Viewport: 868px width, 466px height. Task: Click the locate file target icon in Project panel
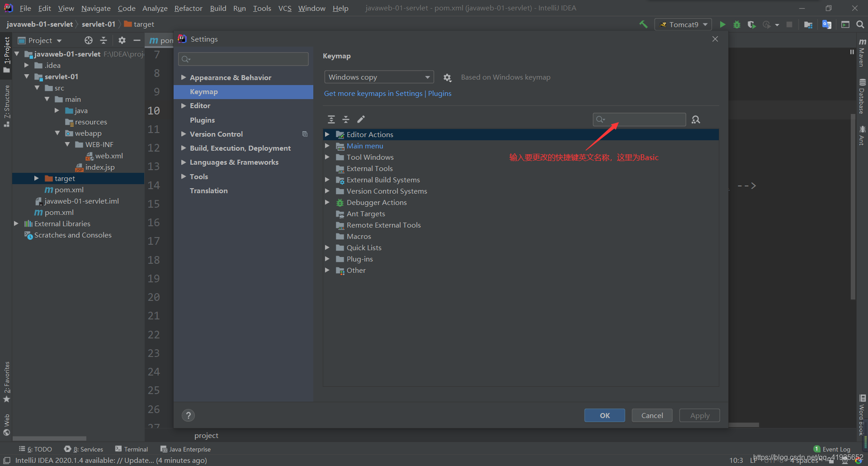point(89,40)
